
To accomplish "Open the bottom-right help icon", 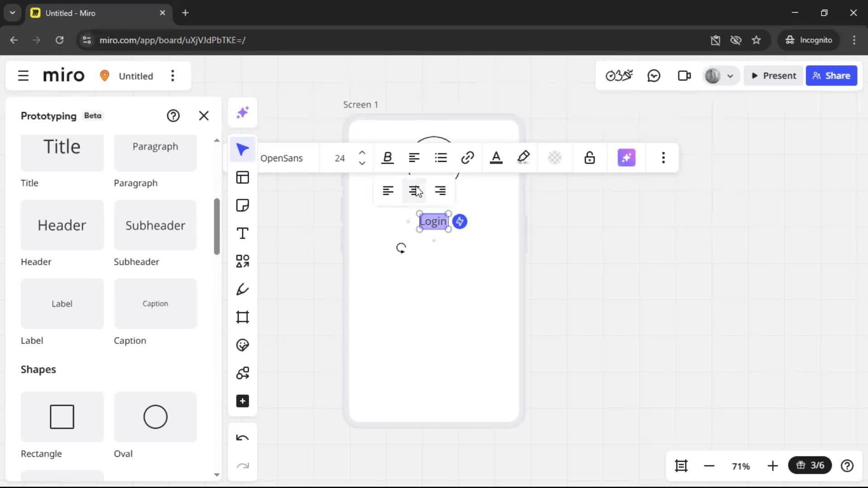I will tap(847, 465).
